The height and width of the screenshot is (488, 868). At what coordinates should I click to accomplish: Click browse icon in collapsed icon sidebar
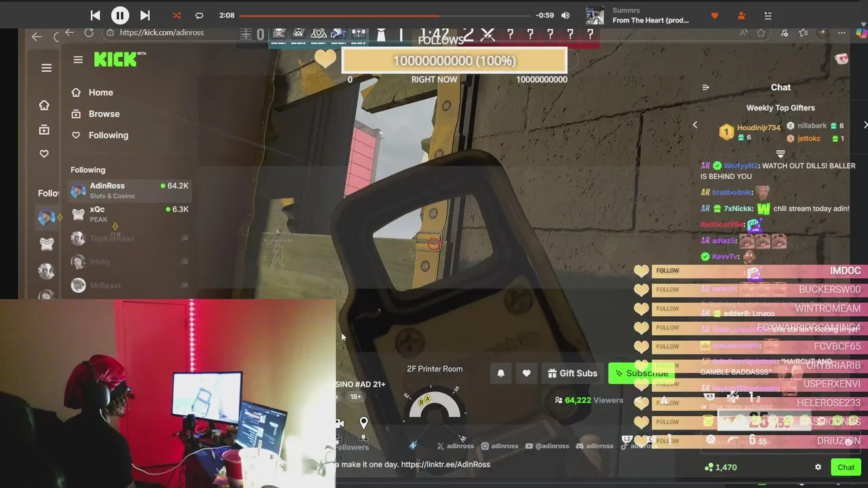pyautogui.click(x=44, y=129)
